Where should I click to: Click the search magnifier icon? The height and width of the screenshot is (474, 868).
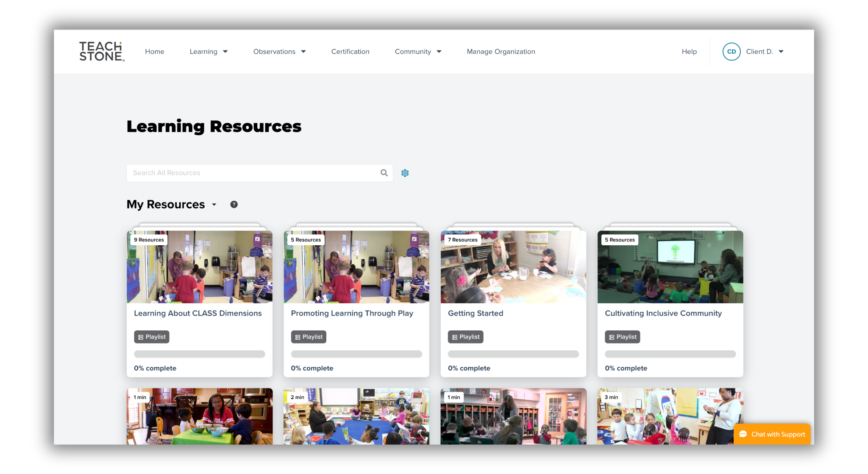pyautogui.click(x=384, y=173)
